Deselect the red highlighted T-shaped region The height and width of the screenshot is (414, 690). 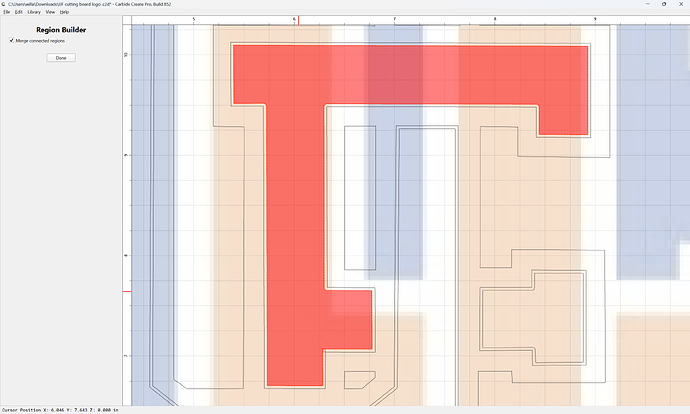click(x=295, y=220)
